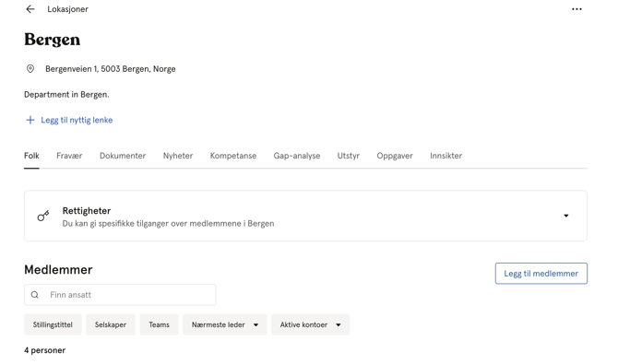Screen dimensions: 618x364
Task: Click Legg til nyttig lenke link
Action: pyautogui.click(x=77, y=120)
